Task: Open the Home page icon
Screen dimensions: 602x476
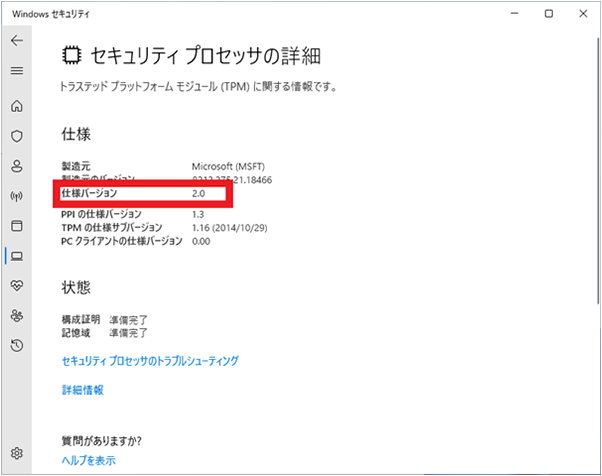Action: (x=17, y=106)
